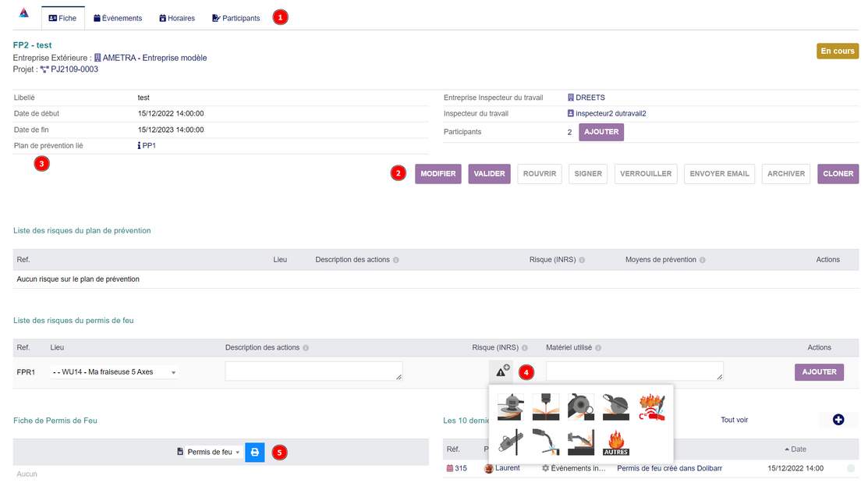Click the info icon by Risque (INRS) in permis de feu
Viewport: 868px width, 483px height.
click(x=525, y=348)
